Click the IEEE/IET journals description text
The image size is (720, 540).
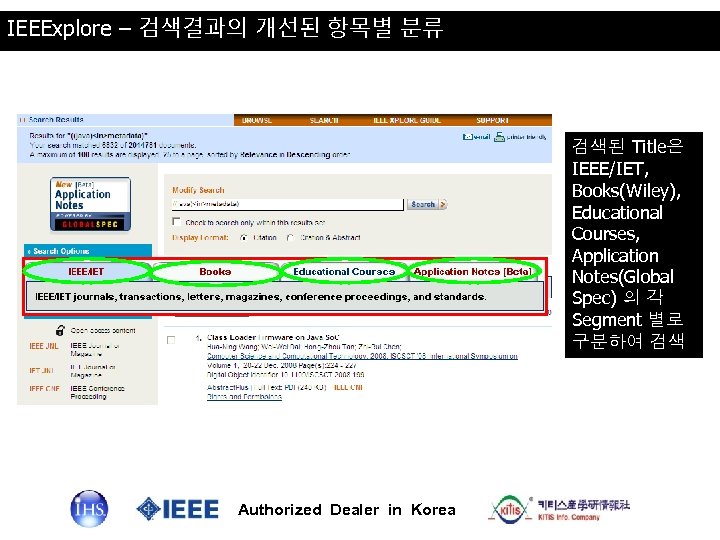(260, 297)
